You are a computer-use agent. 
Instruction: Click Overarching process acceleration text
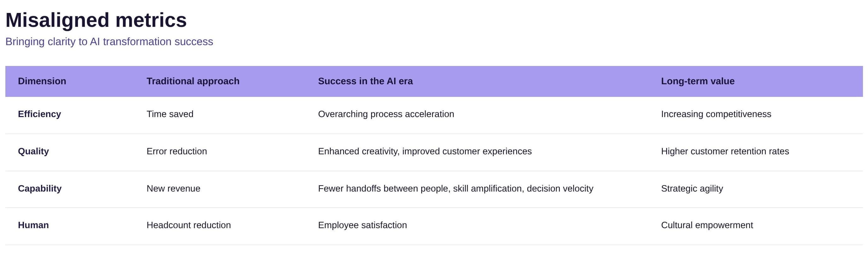point(386,114)
